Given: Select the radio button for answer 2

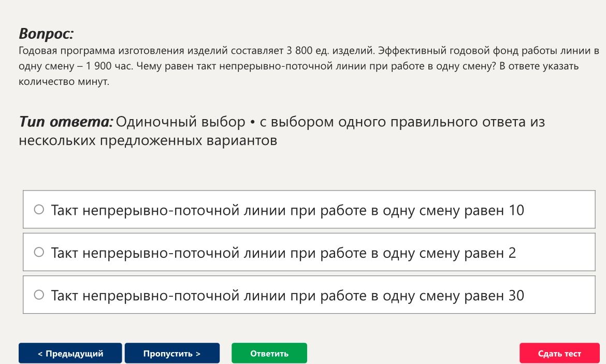Looking at the screenshot, I should tap(39, 252).
